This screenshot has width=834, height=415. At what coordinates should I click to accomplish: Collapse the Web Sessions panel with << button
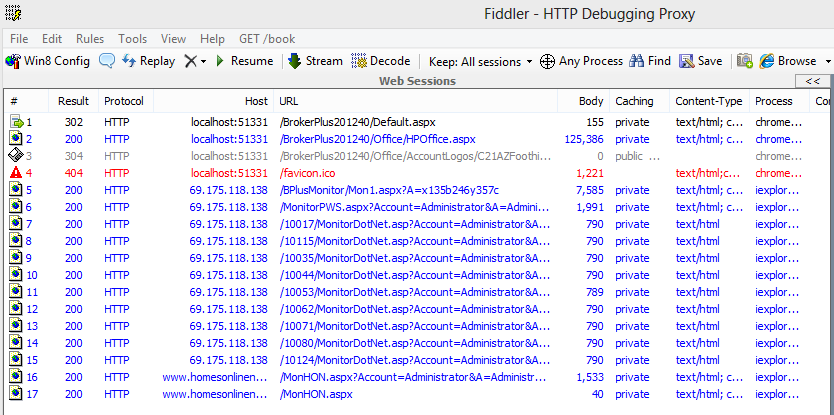click(x=812, y=81)
